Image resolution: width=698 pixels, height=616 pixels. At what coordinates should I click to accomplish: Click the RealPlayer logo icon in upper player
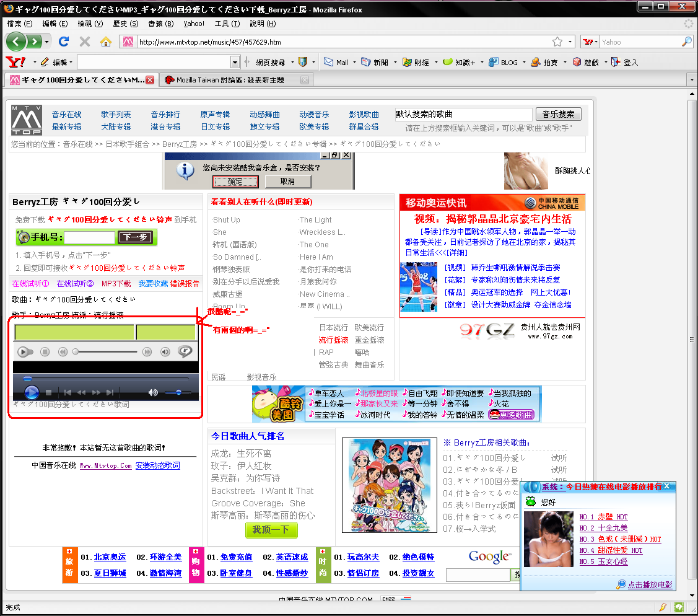pyautogui.click(x=185, y=351)
